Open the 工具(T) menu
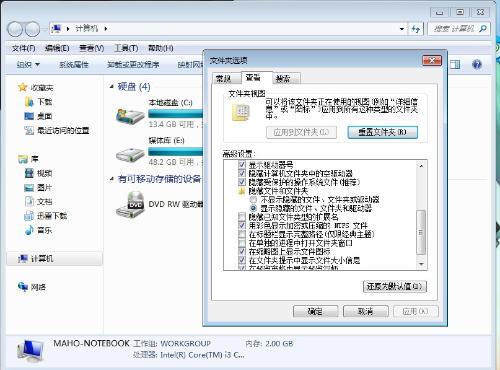Screen dimensions: 500x370 pos(126,48)
